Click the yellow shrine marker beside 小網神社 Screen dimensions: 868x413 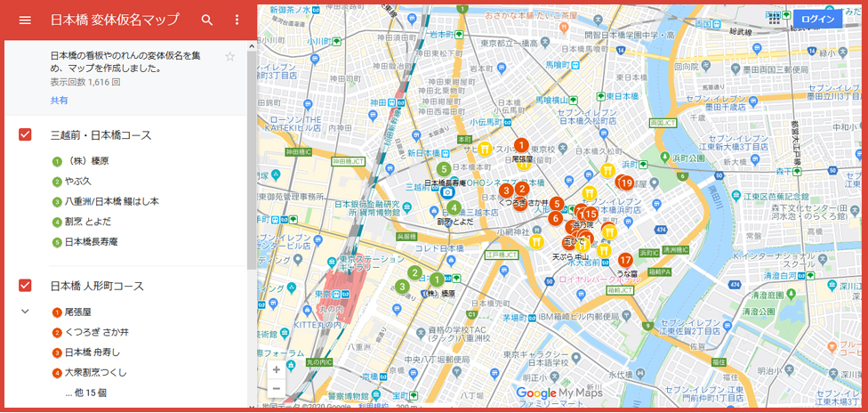coord(536,241)
